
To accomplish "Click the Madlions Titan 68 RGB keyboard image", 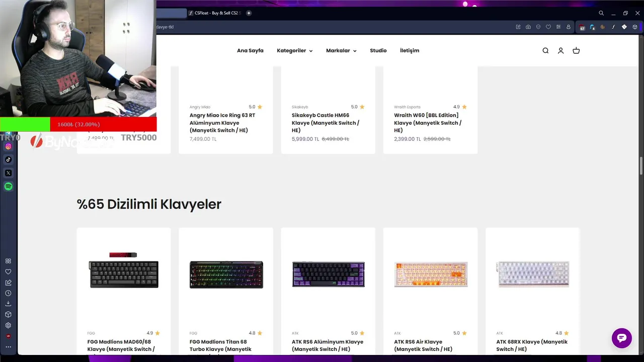I will (226, 275).
